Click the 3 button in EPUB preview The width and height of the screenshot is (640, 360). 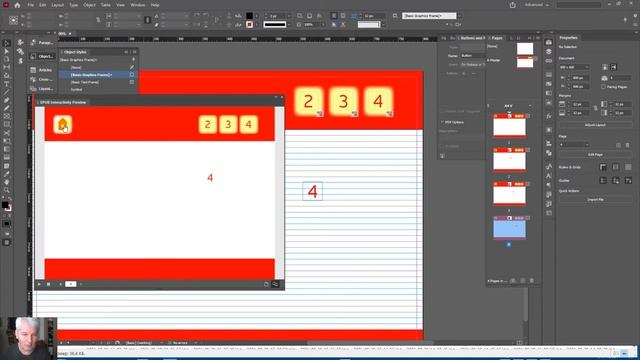click(228, 124)
